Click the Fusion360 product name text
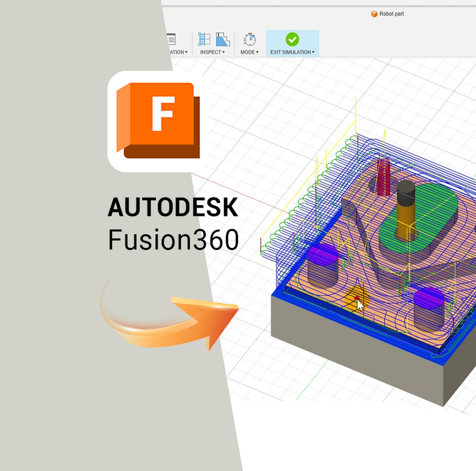 click(x=173, y=240)
